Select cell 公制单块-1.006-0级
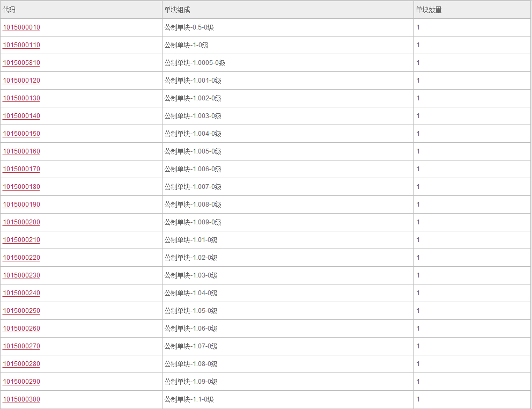This screenshot has height=409, width=532. [287, 169]
